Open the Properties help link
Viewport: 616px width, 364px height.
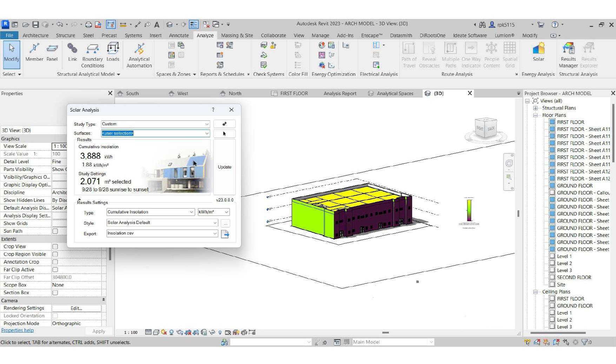pyautogui.click(x=18, y=330)
